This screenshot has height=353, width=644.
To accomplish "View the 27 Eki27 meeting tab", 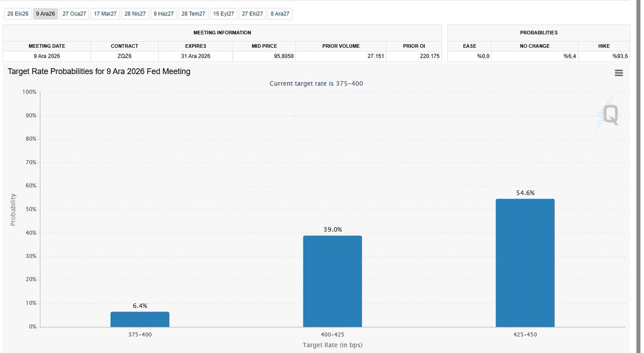I will click(x=252, y=14).
